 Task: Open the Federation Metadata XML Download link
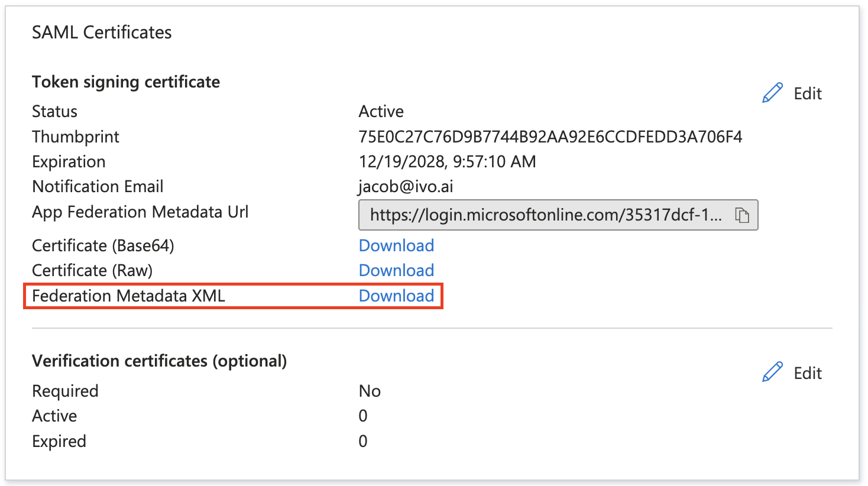396,296
